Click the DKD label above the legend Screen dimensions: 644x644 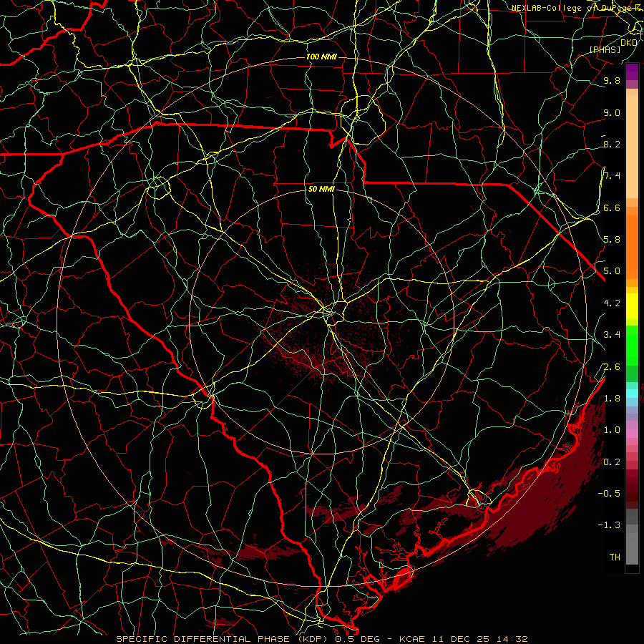point(629,43)
